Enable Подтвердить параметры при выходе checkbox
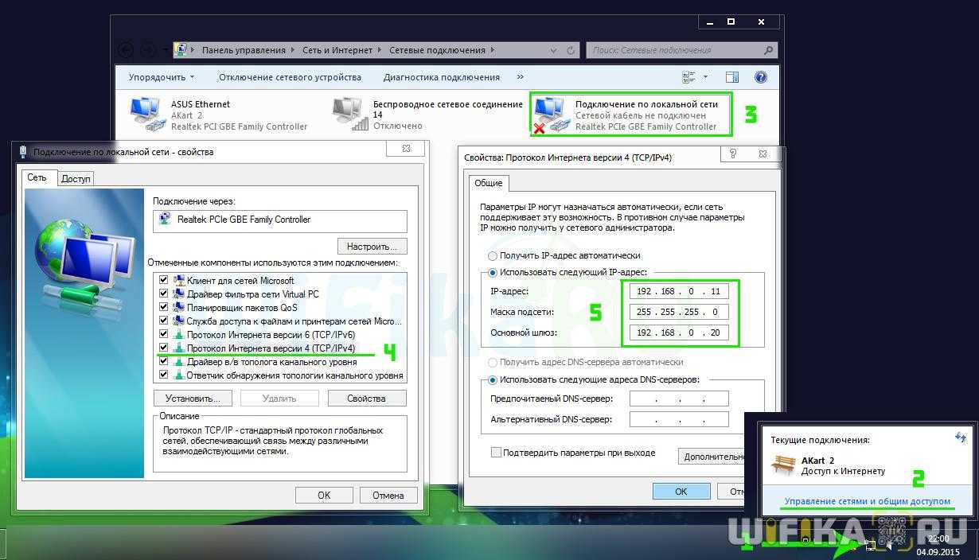This screenshot has width=979, height=560. click(497, 453)
